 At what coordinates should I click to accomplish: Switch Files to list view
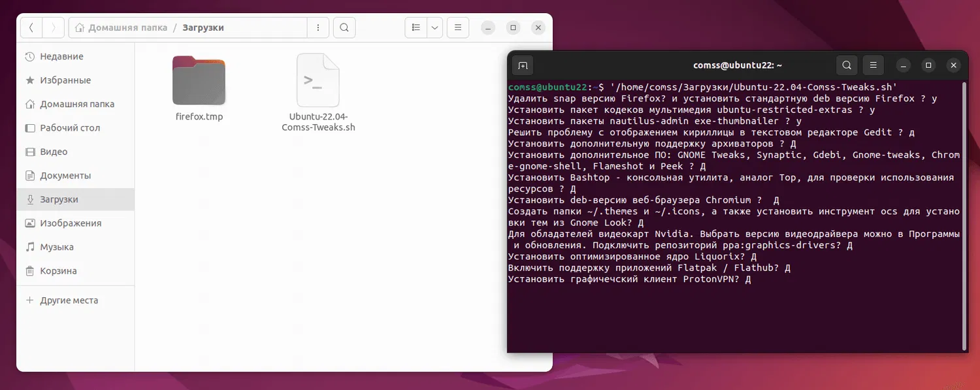416,27
